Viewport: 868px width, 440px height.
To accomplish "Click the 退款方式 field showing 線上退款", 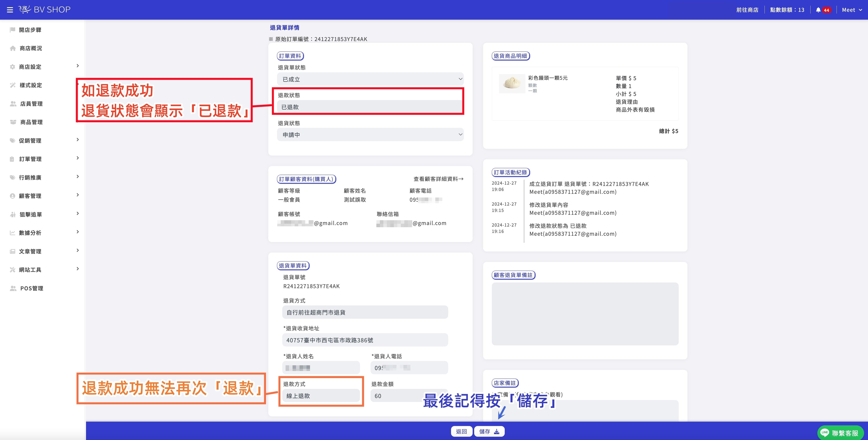I will tap(321, 395).
